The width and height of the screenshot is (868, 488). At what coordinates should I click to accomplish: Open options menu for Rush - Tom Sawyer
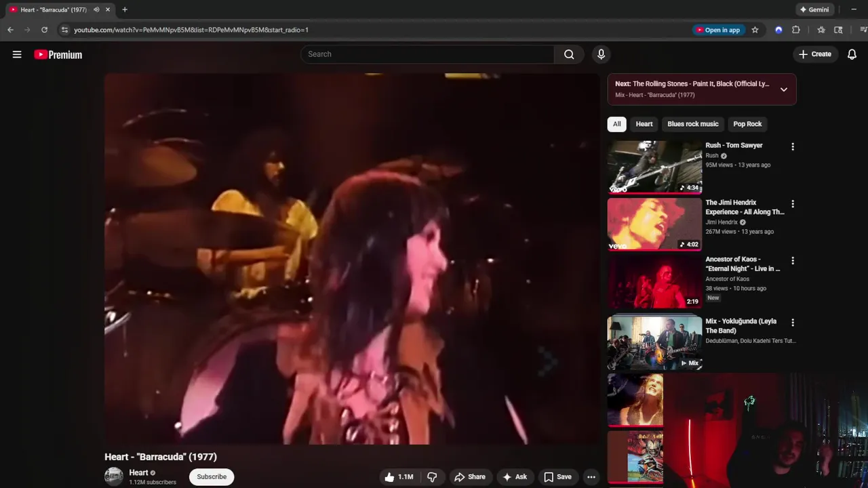click(x=792, y=146)
